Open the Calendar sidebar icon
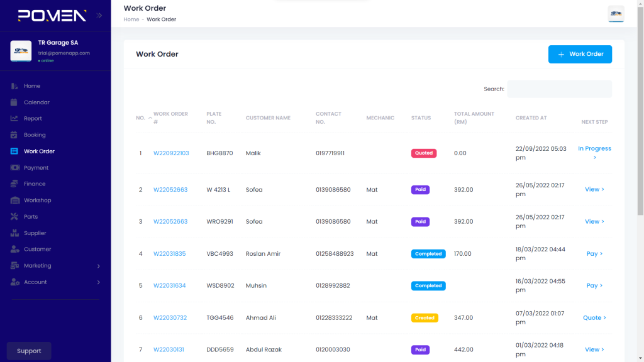Viewport: 644px width, 362px height. click(14, 102)
